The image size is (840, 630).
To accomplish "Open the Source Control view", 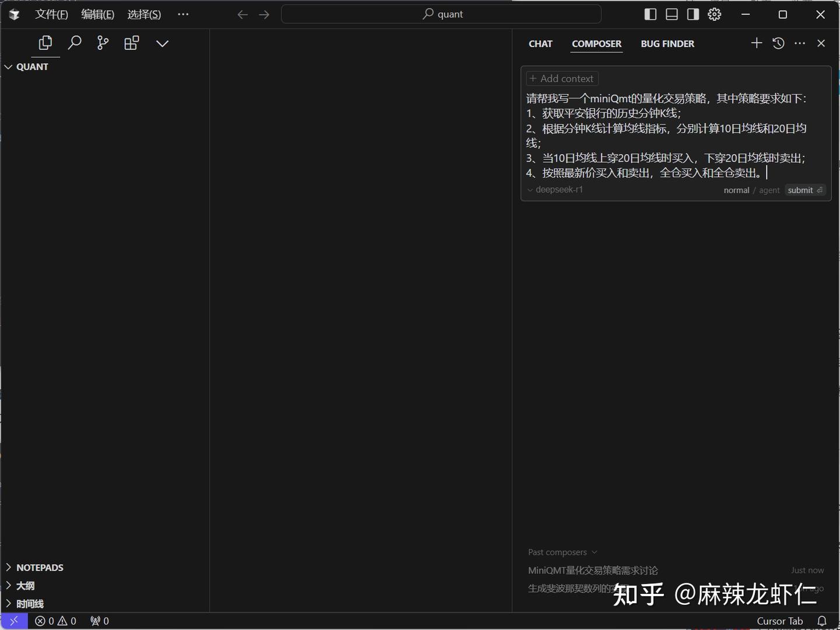I will (103, 43).
